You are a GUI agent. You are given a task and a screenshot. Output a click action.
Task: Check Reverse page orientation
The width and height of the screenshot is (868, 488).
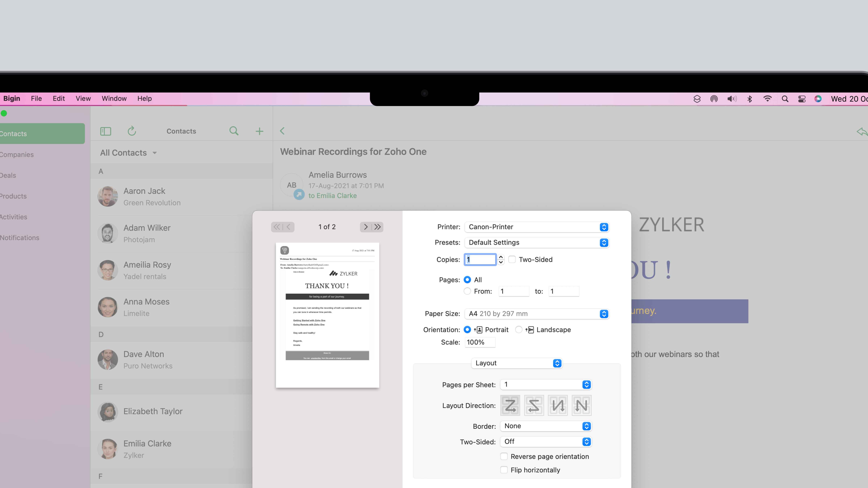[504, 457]
